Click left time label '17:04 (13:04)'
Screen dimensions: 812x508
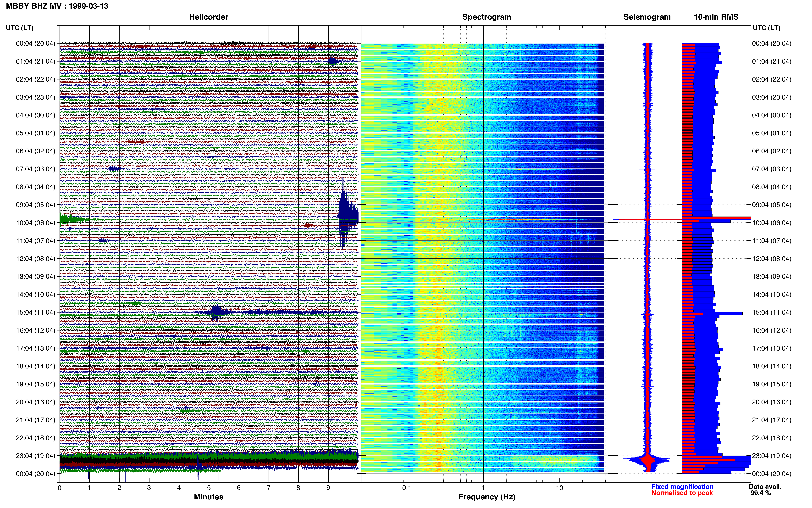pyautogui.click(x=36, y=348)
